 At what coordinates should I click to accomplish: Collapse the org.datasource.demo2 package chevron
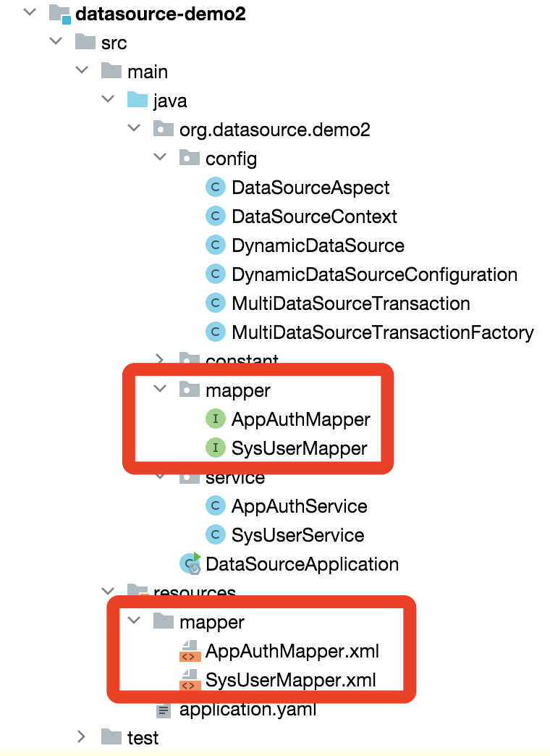(x=134, y=128)
